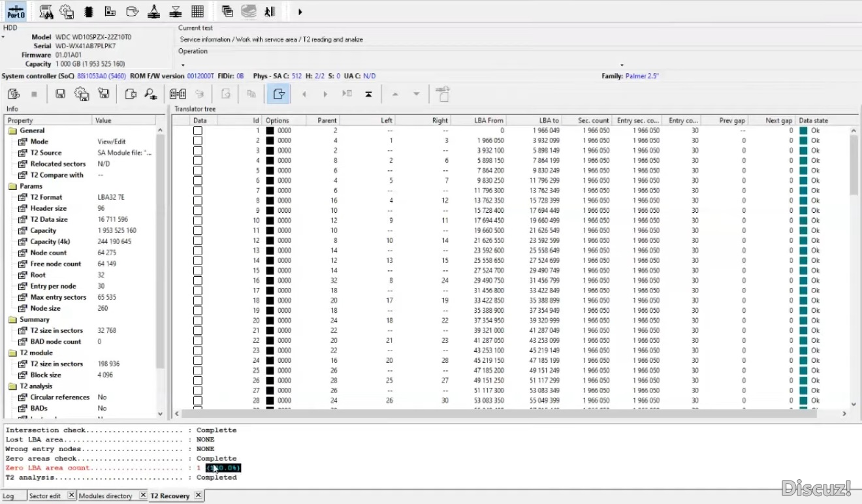Viewport: 862px width, 504px height.
Task: Click the Info panel scroll-down arrow
Action: click(x=161, y=414)
